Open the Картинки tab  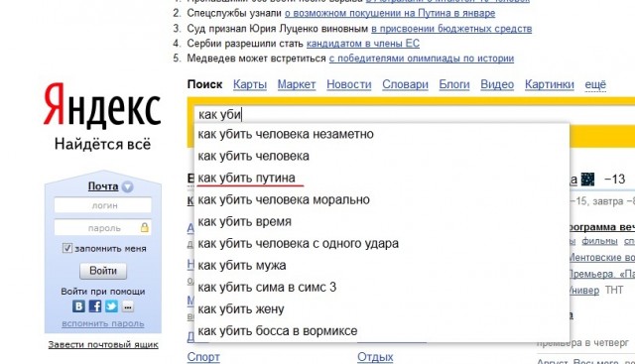(x=549, y=84)
